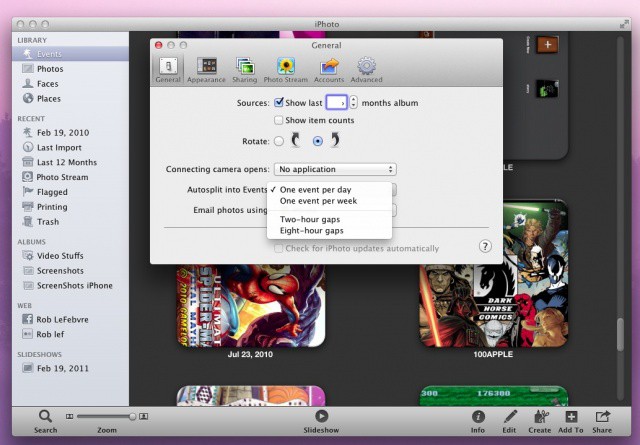This screenshot has width=640, height=445.
Task: Open the Advanced preferences pane
Action: (366, 71)
